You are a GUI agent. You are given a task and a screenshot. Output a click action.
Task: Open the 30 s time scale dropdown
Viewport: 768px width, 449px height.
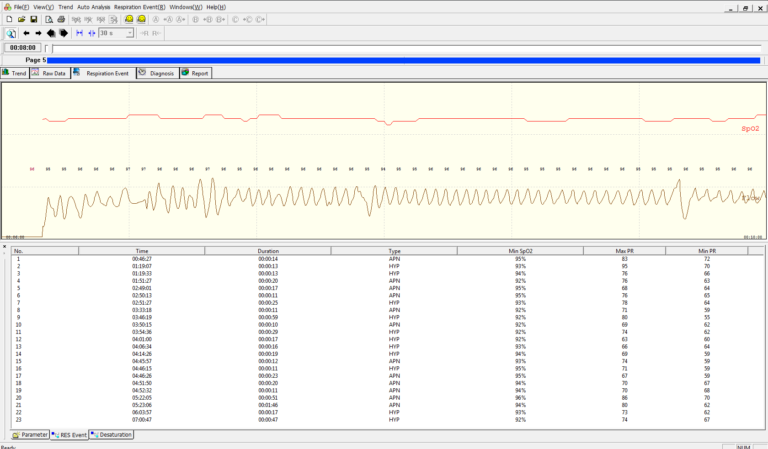pyautogui.click(x=129, y=33)
